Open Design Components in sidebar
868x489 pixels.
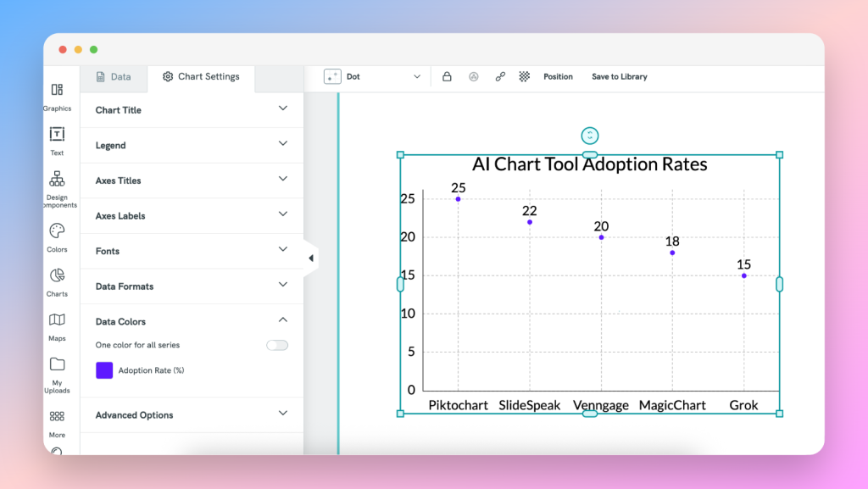(57, 189)
